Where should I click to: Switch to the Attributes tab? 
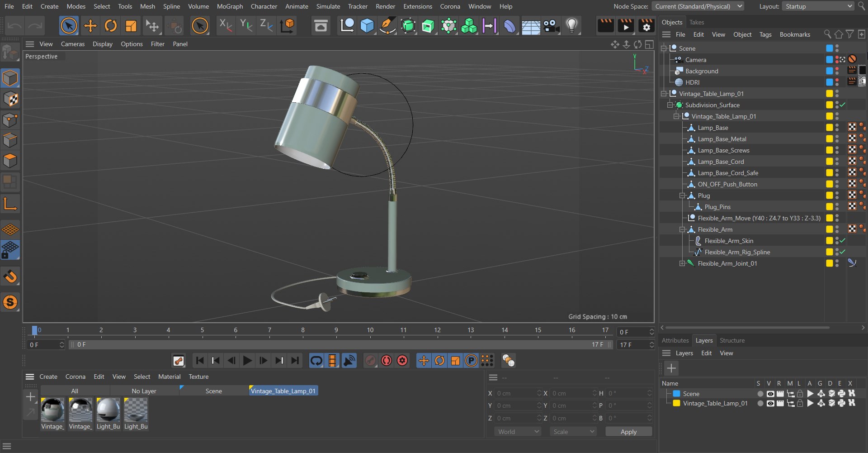pyautogui.click(x=675, y=340)
